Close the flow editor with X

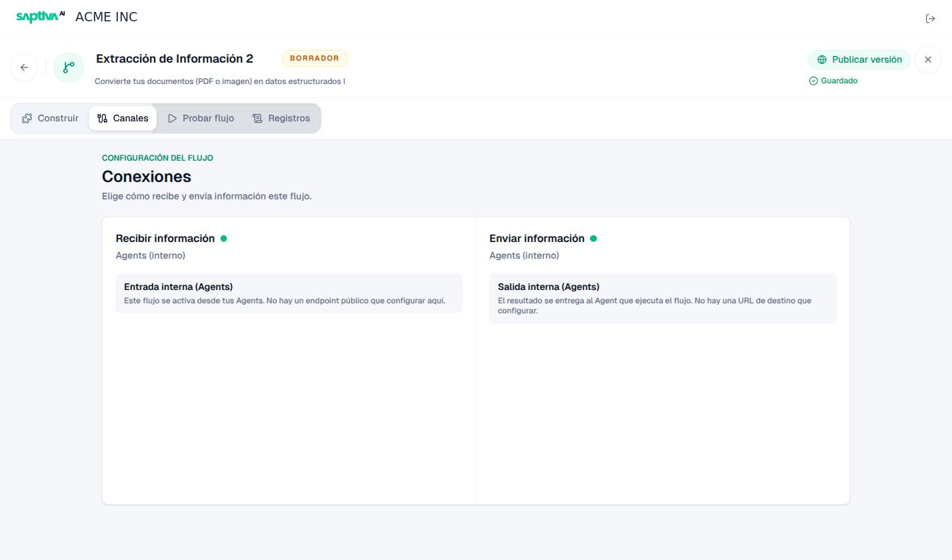pyautogui.click(x=927, y=59)
